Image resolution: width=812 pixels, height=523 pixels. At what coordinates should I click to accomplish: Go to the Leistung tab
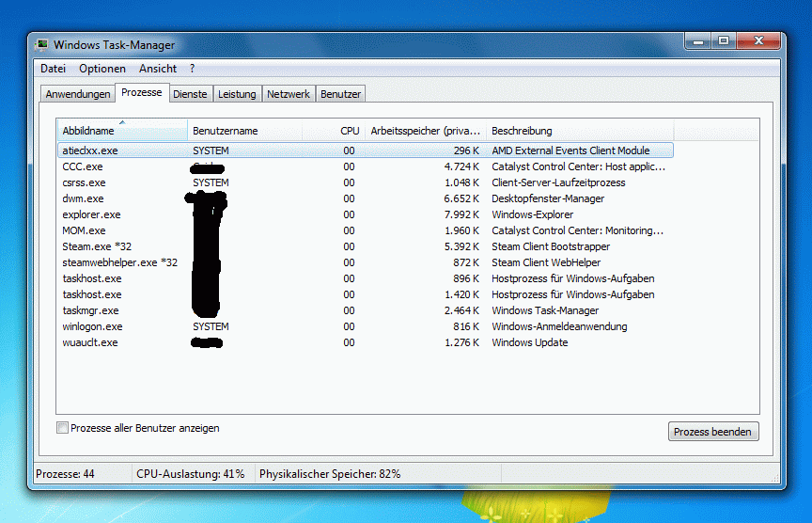tap(237, 94)
